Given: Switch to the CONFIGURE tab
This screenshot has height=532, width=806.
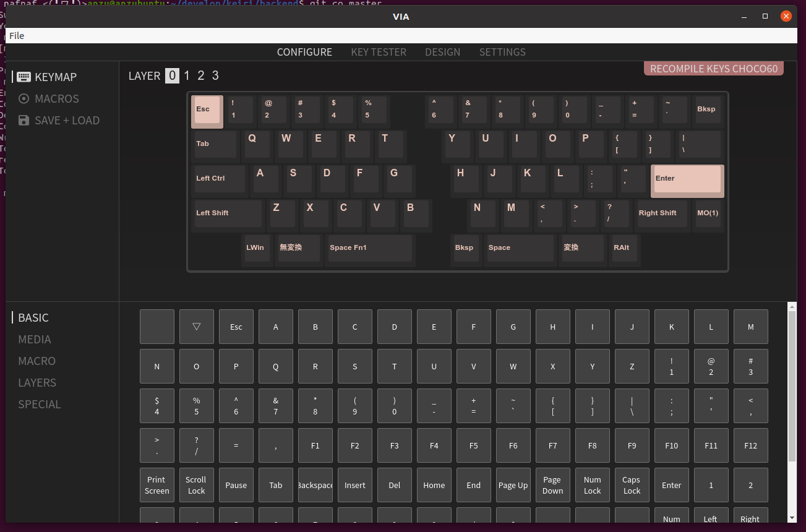Looking at the screenshot, I should click(304, 52).
